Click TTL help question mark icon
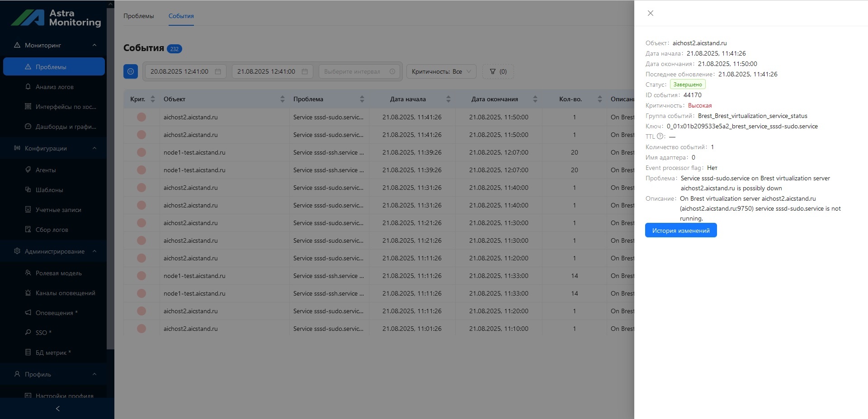The image size is (868, 419). [x=660, y=137]
